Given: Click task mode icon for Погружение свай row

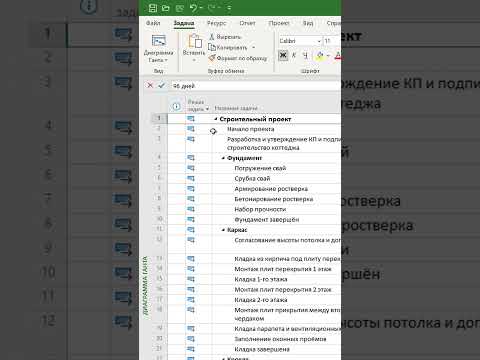Looking at the screenshot, I should (x=191, y=168).
